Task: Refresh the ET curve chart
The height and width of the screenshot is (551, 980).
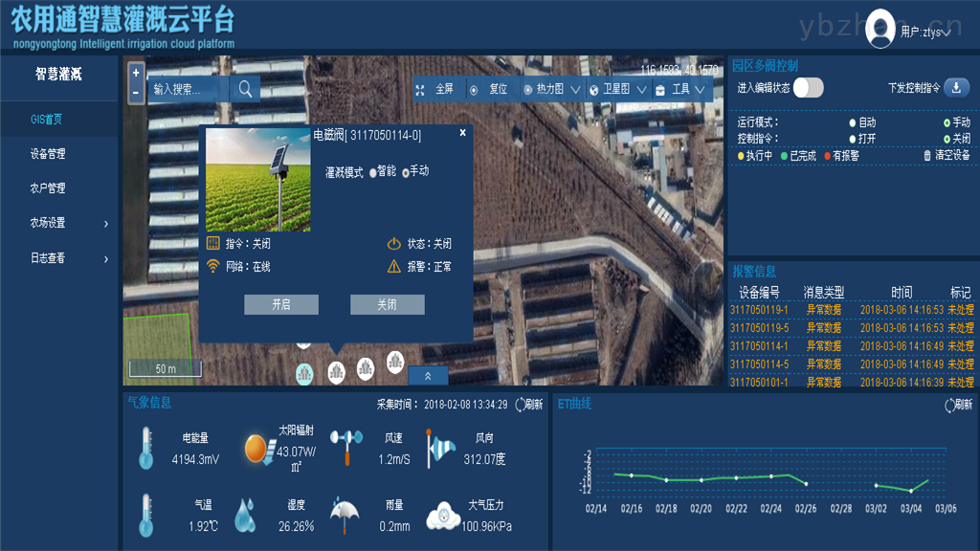Action: point(958,405)
